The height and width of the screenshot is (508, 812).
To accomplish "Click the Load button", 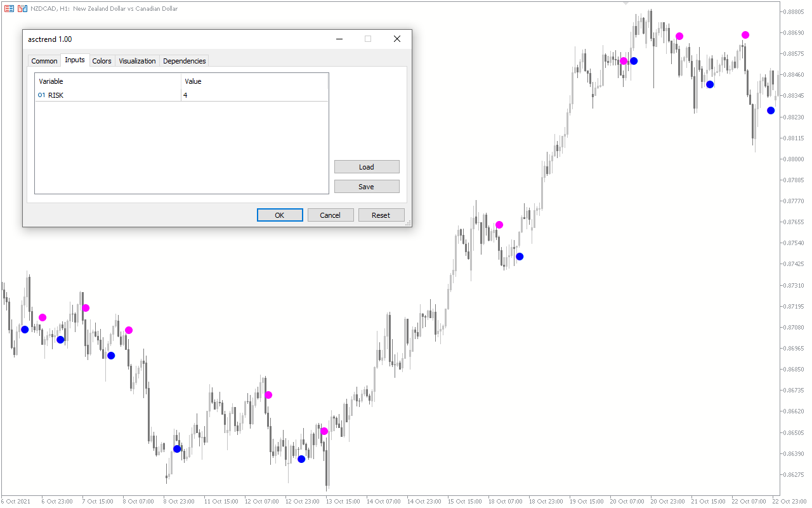I will [x=367, y=167].
